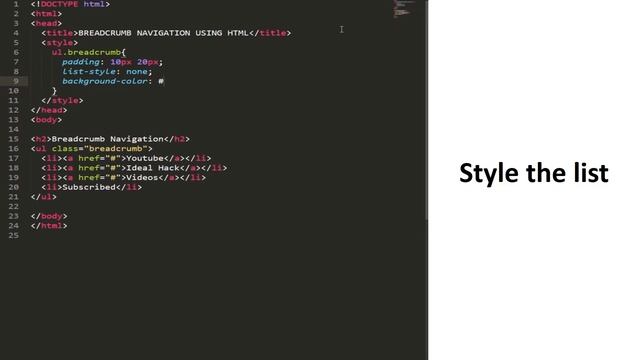640x360 pixels.
Task: Click the Ideal Hack list item line
Action: click(134, 168)
